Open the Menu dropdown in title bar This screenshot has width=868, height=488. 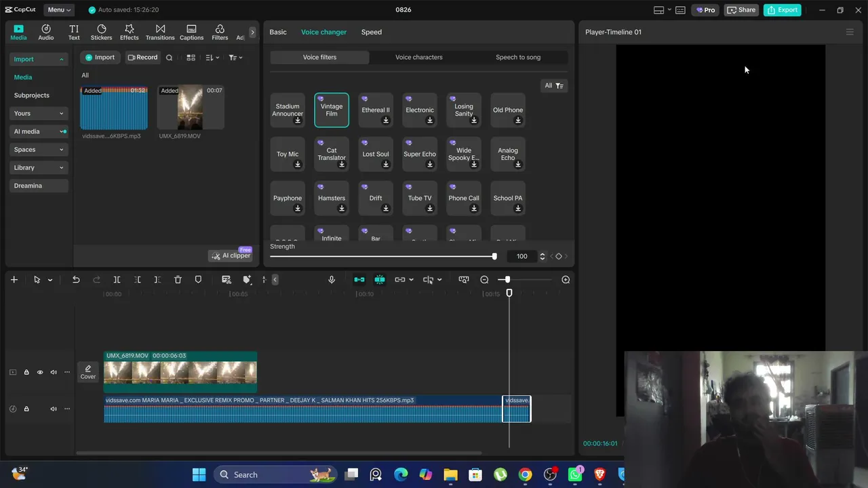click(x=60, y=10)
